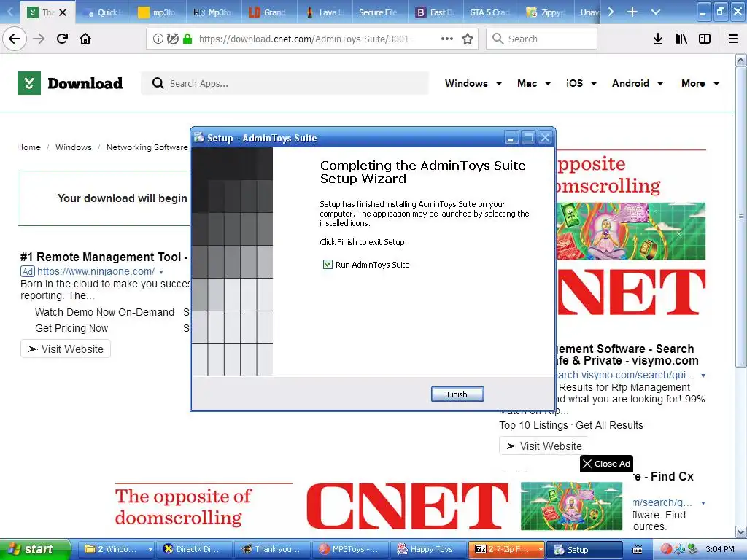Click Finish to exit Setup
747x560 pixels.
[x=457, y=394]
